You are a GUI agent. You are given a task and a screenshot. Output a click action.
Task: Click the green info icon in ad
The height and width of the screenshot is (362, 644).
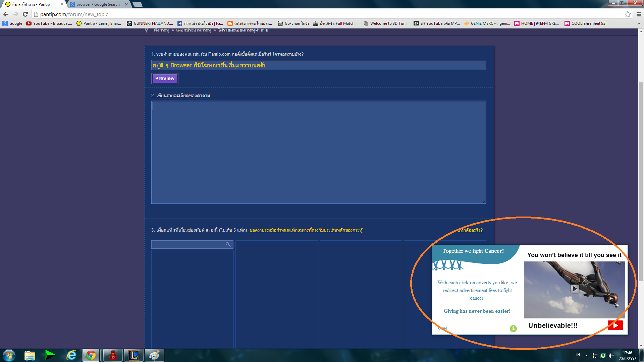(x=513, y=328)
